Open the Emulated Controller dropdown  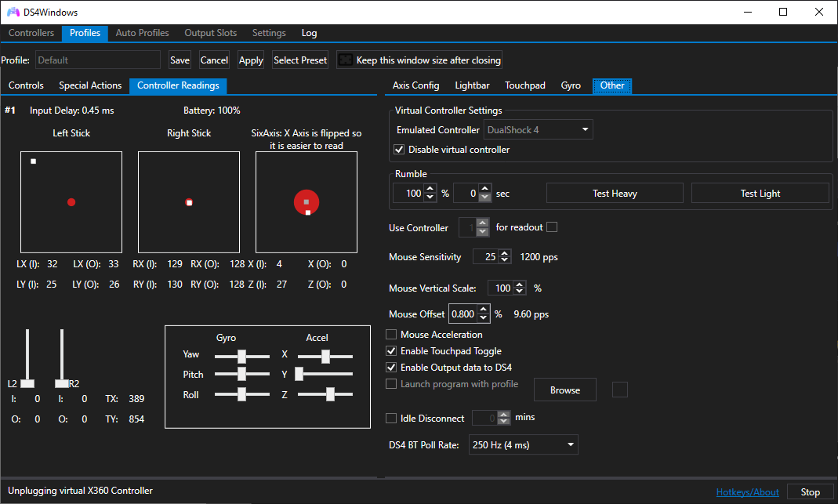(x=539, y=130)
